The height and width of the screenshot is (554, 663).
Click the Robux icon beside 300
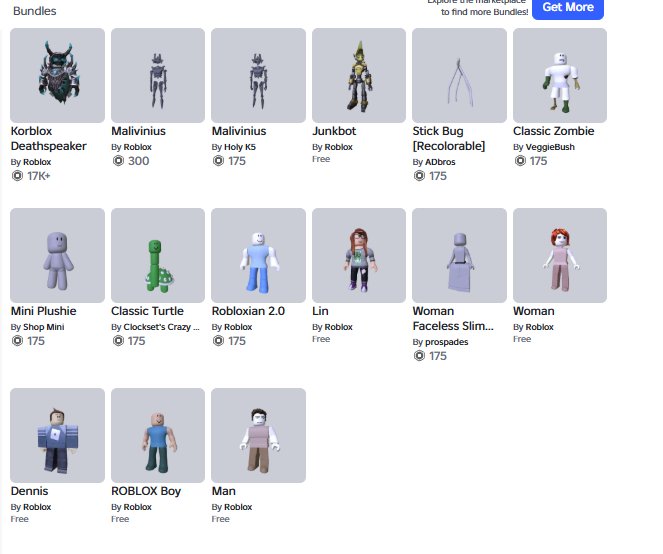click(118, 161)
